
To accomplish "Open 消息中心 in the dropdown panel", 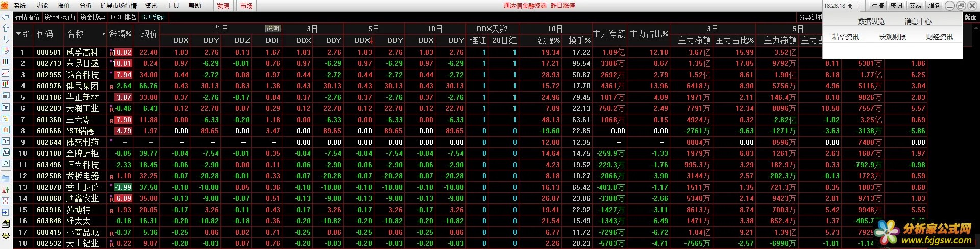I will click(x=918, y=21).
